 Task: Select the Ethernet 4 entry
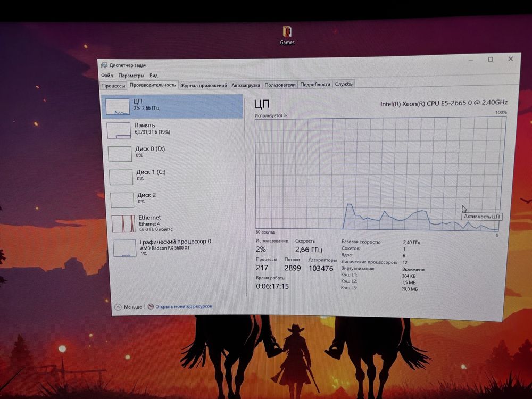click(176, 223)
